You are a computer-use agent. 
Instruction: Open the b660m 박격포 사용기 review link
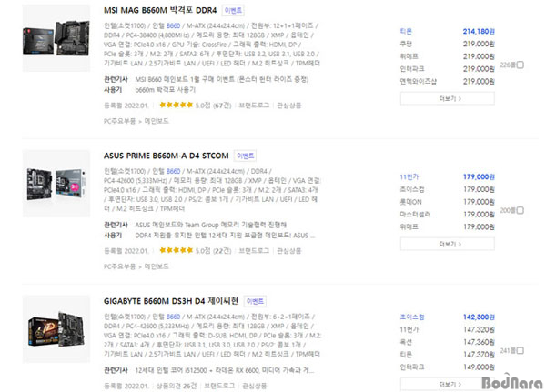(165, 90)
